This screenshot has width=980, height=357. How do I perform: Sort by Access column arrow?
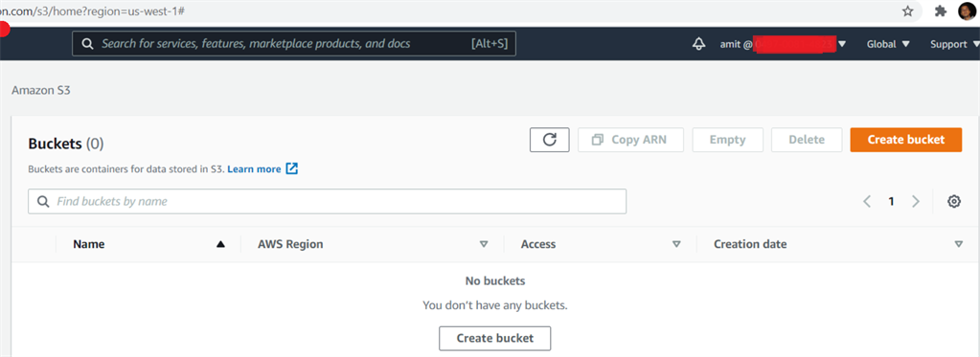click(x=675, y=244)
